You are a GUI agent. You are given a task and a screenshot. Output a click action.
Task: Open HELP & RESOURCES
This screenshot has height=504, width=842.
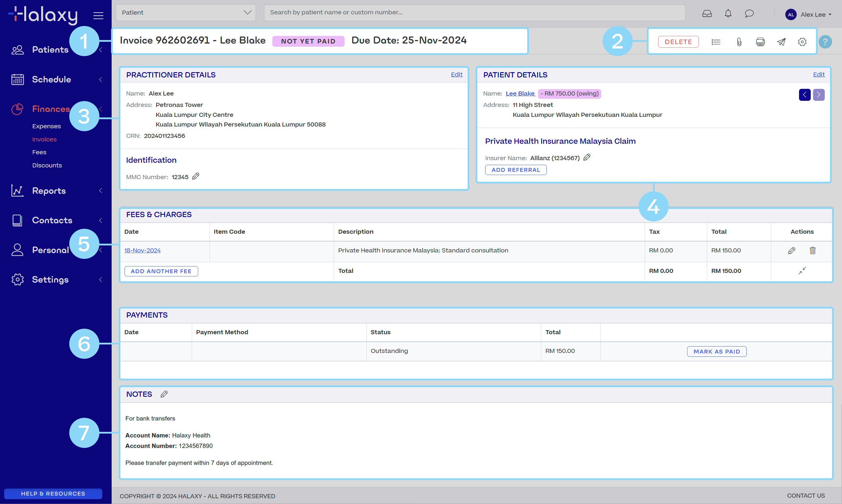point(53,493)
